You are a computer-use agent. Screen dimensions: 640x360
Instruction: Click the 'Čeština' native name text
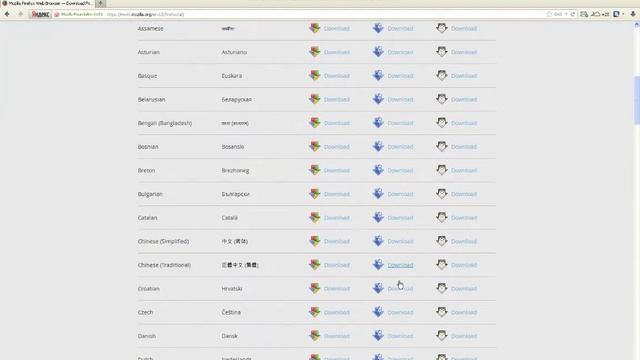tap(231, 313)
